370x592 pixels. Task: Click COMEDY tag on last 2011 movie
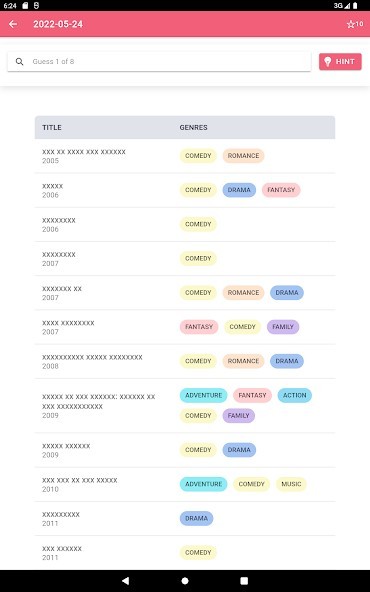[198, 552]
